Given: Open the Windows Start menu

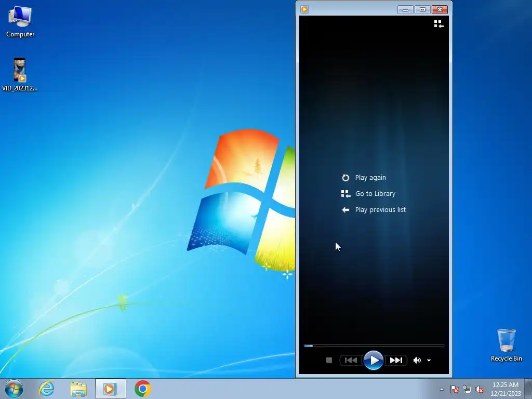Looking at the screenshot, I should [x=14, y=389].
